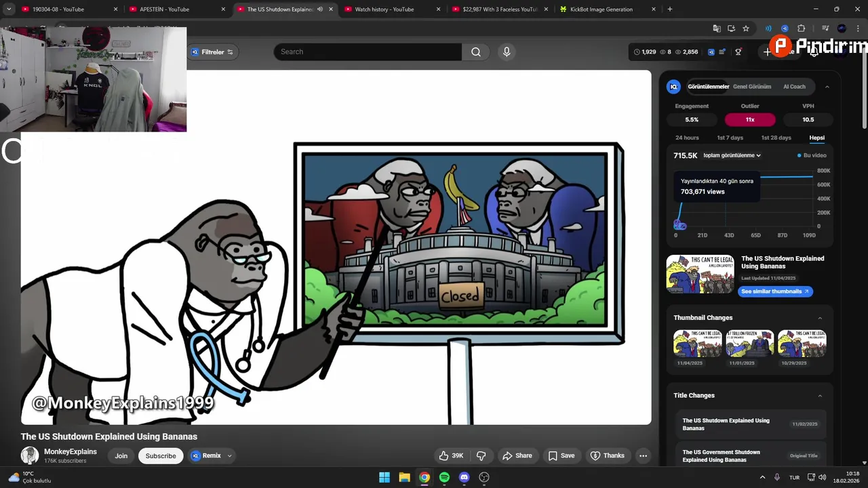Select the 1st 7 days range

tap(730, 138)
